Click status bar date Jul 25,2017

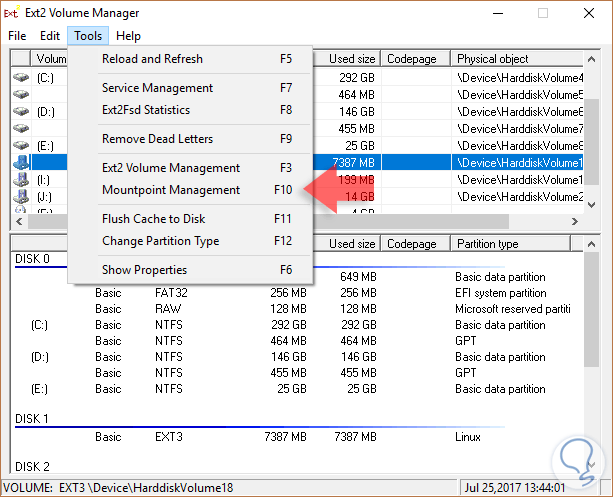(515, 488)
